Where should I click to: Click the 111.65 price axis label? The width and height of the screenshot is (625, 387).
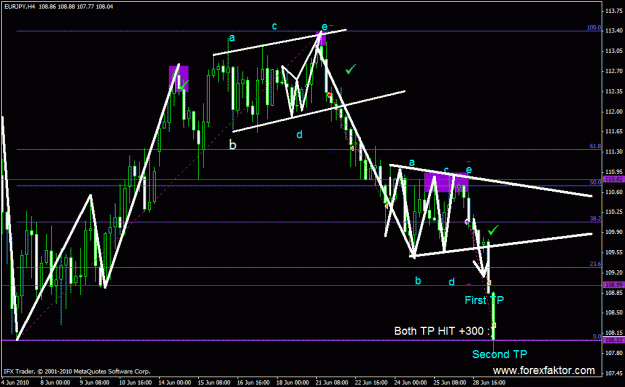pyautogui.click(x=614, y=132)
